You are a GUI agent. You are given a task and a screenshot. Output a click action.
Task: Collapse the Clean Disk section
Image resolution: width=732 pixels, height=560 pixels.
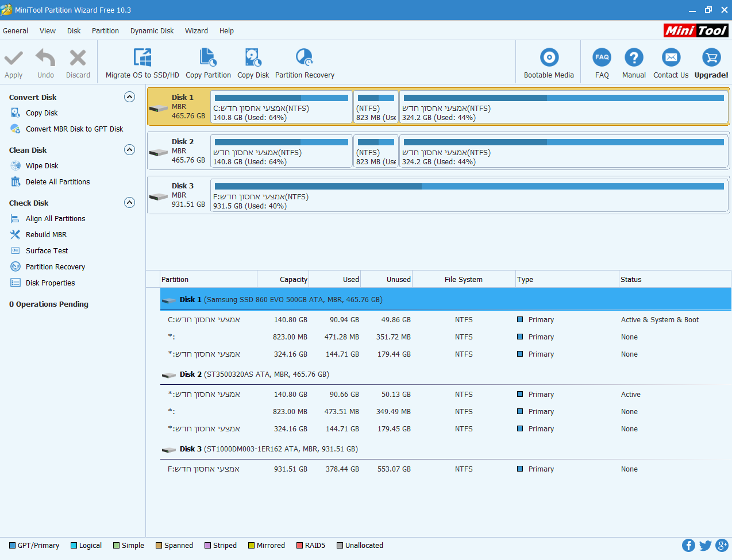(x=130, y=150)
